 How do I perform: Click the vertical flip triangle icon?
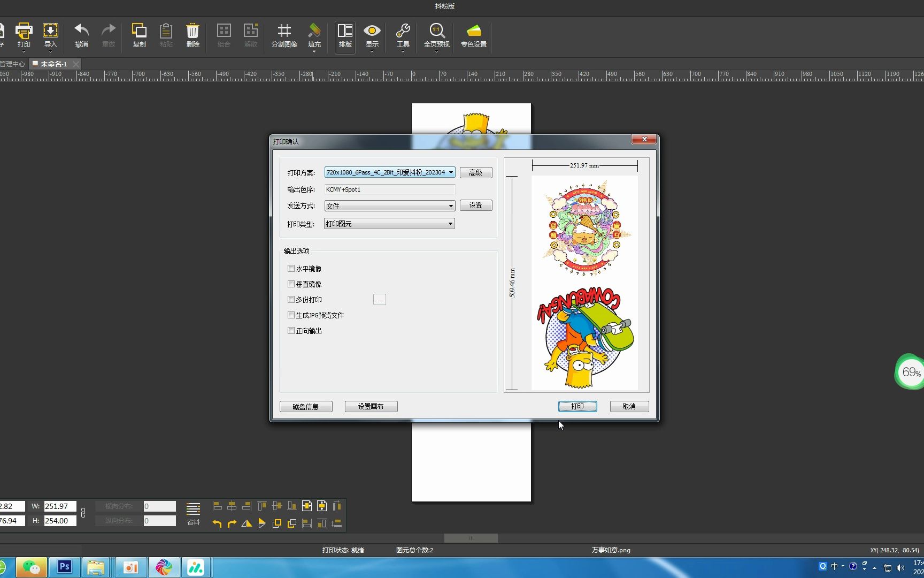coord(262,523)
